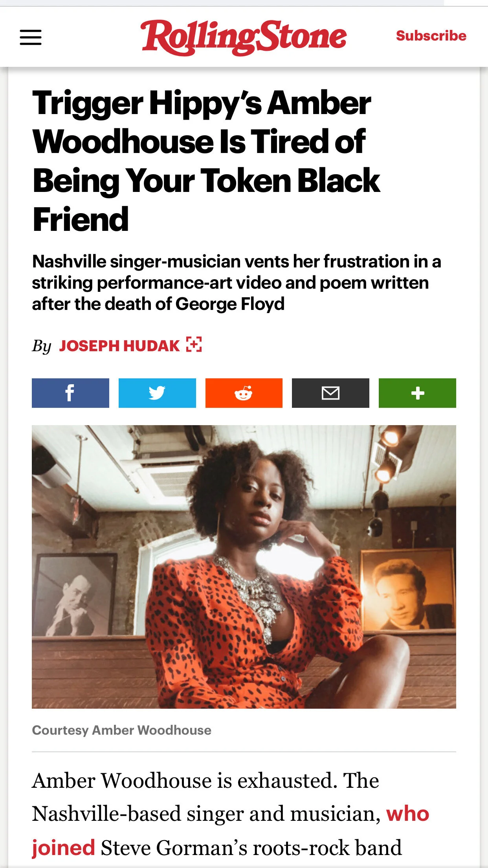488x868 pixels.
Task: Open more sharing options plus button
Action: [x=417, y=393]
